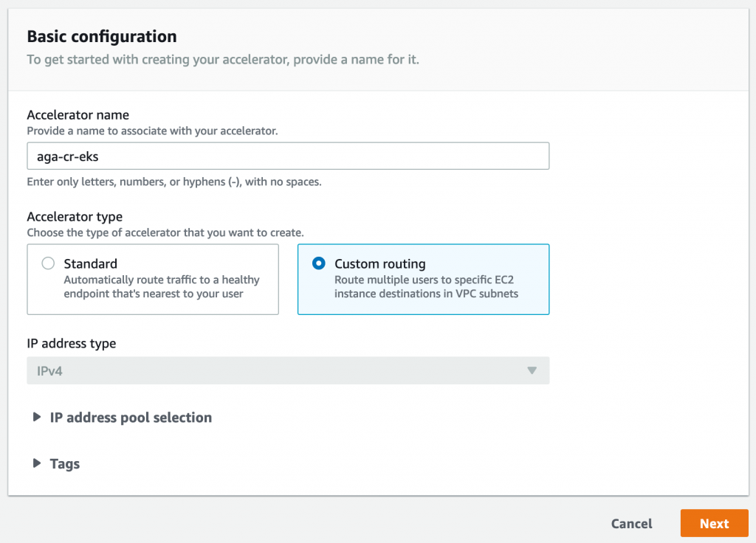Click the Custom routing description text
Screen dimensions: 756x543
coord(426,287)
